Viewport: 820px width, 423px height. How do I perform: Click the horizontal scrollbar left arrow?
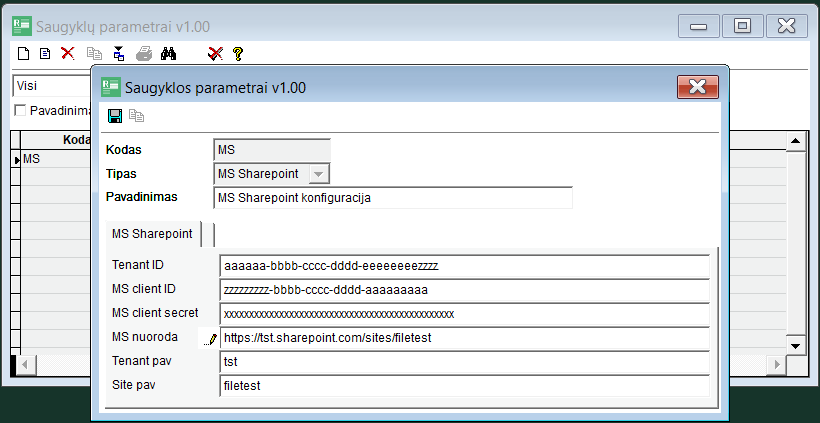[x=26, y=364]
